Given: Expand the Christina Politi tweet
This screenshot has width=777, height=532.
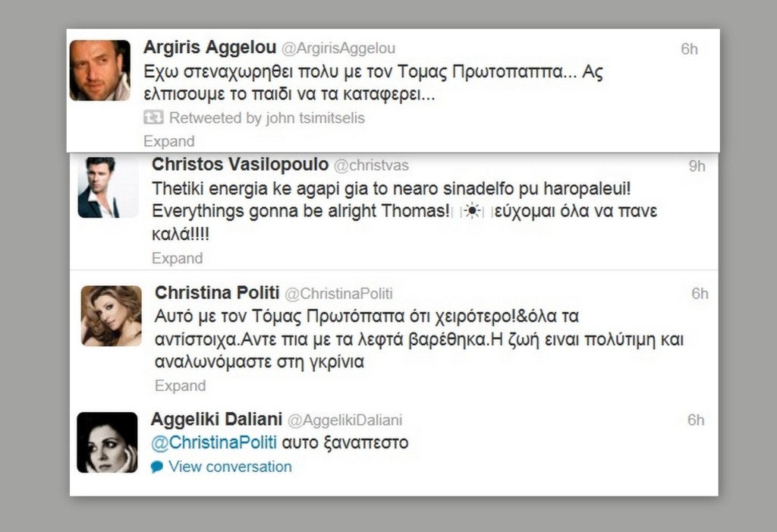Looking at the screenshot, I should (x=181, y=386).
